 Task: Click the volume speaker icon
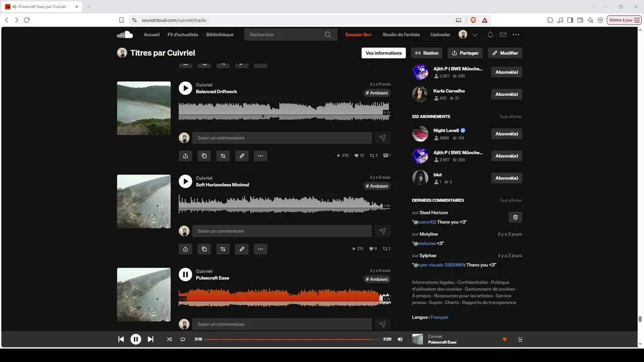pos(400,339)
